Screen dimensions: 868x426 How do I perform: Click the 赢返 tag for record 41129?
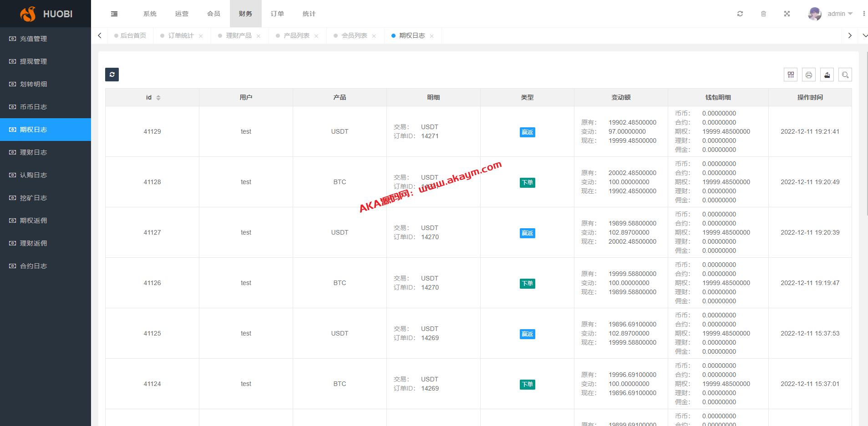(x=527, y=132)
